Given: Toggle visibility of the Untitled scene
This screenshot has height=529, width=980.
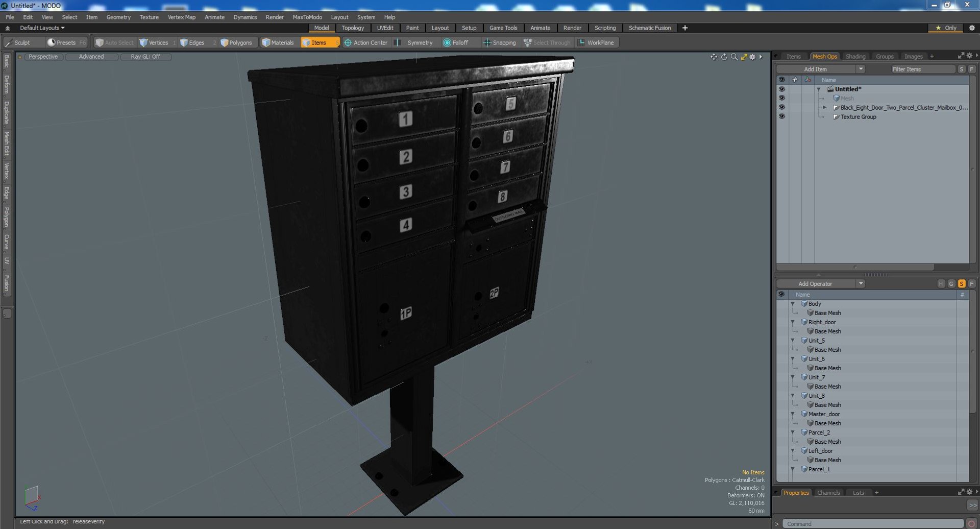Looking at the screenshot, I should [781, 89].
